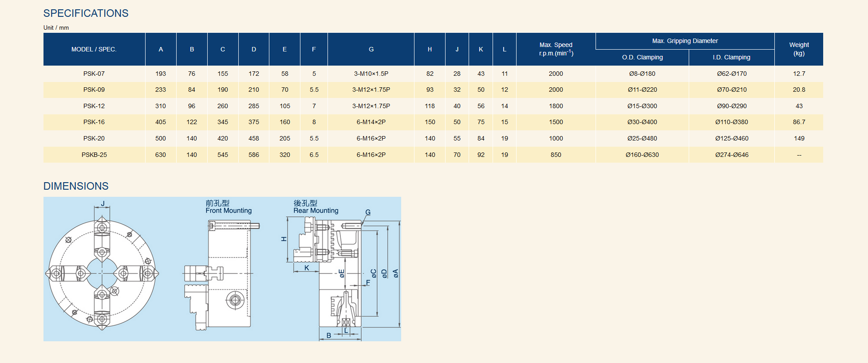Click the Max. Speed r.p.m. header

[556, 49]
